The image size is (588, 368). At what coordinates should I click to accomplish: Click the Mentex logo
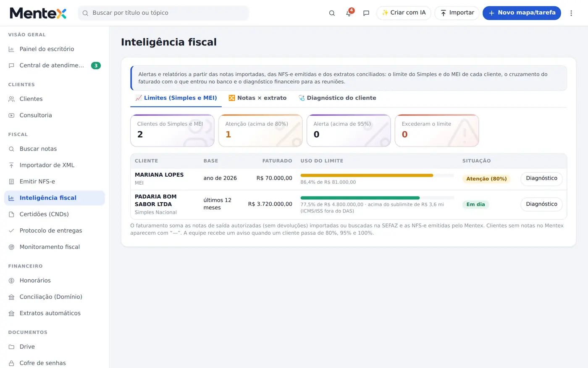38,13
